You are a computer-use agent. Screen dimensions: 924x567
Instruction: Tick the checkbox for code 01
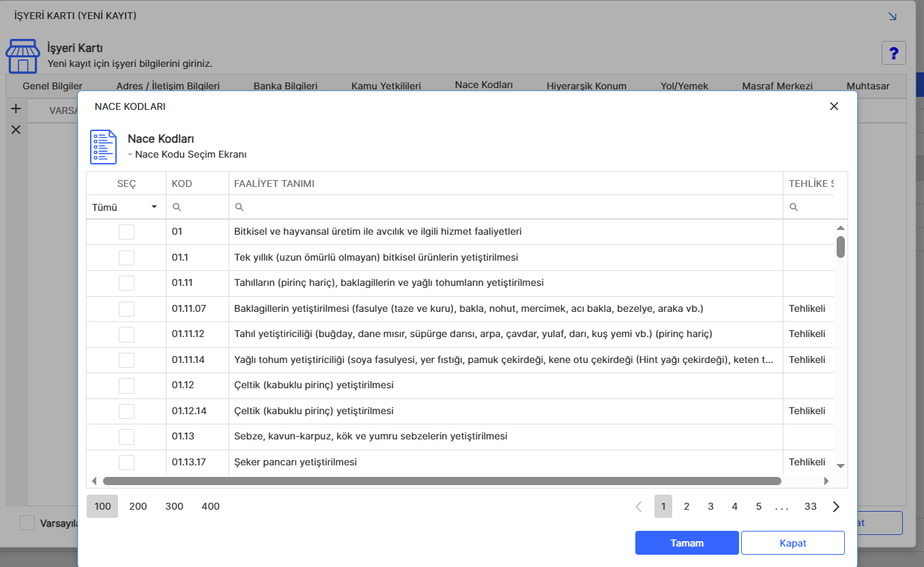pos(126,232)
